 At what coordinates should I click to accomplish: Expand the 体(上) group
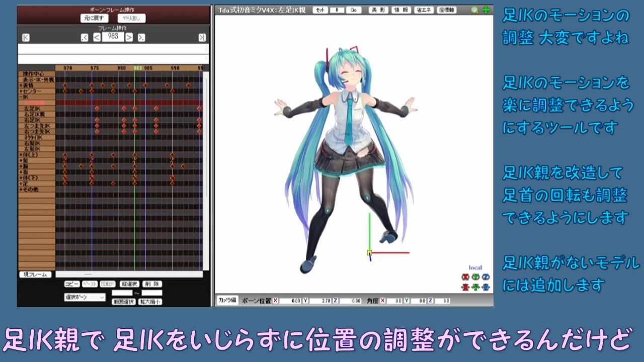[20, 155]
